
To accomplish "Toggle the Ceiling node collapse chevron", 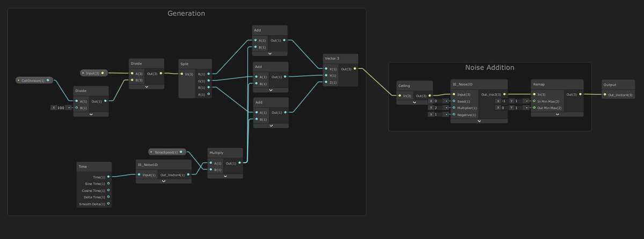I will coord(414,102).
